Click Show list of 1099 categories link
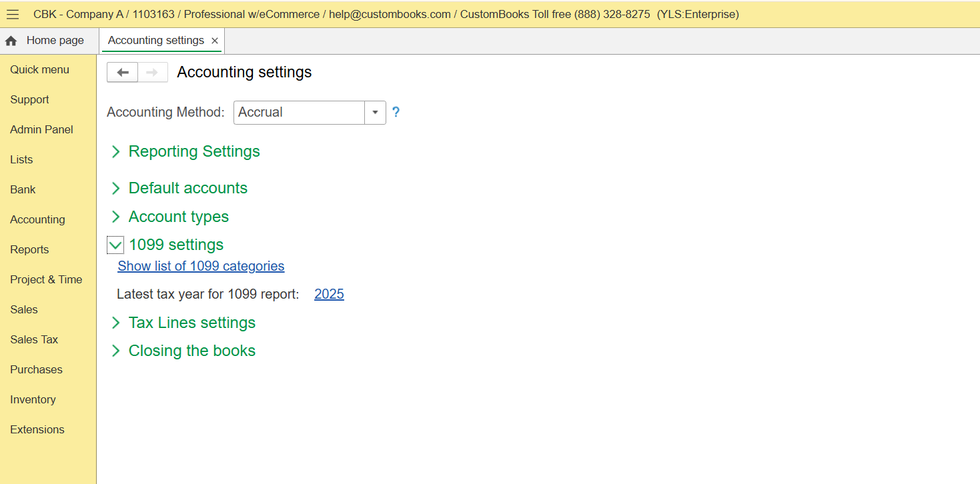The height and width of the screenshot is (484, 980). [201, 266]
